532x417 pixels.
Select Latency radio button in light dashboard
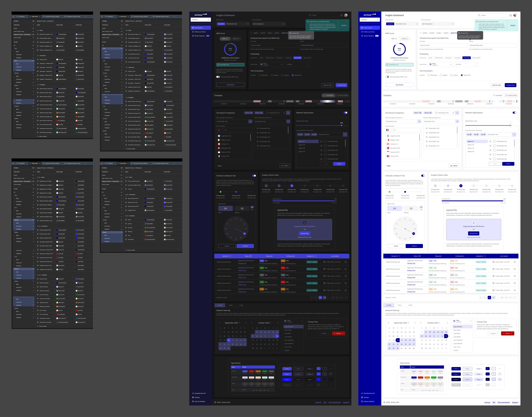(x=451, y=75)
